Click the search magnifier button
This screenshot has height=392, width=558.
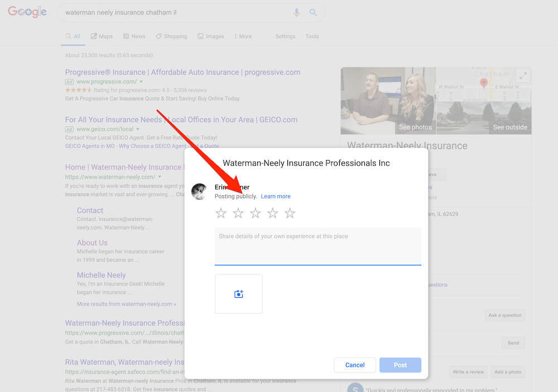[x=313, y=12]
